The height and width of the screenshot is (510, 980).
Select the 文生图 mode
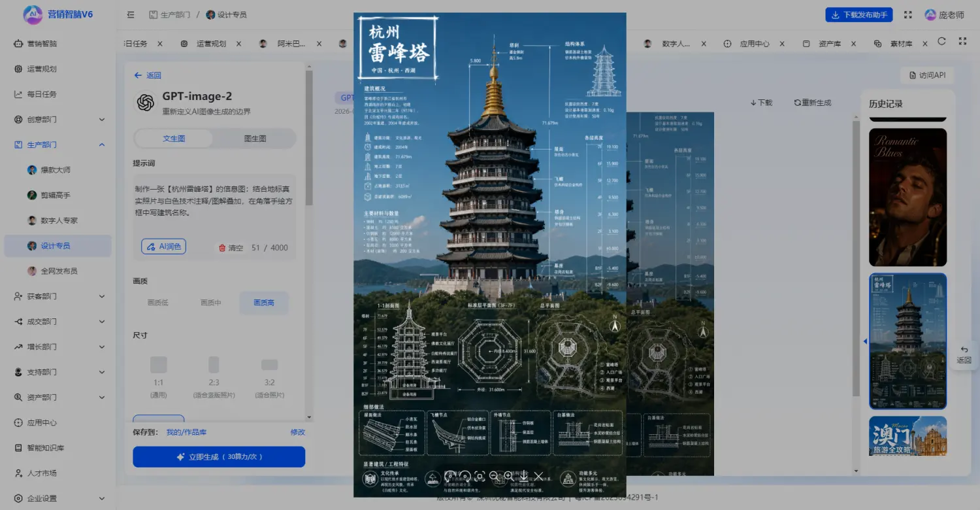[174, 139]
